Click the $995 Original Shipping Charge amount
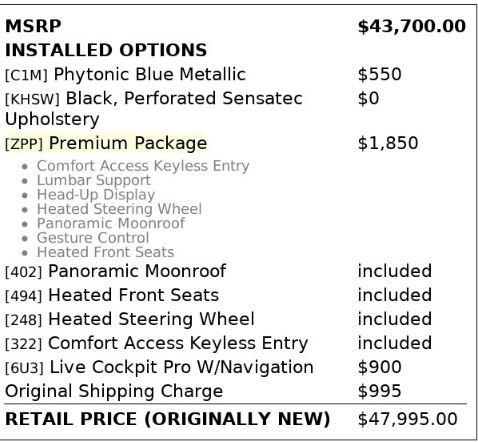Viewport: 478px width, 442px height. (379, 391)
